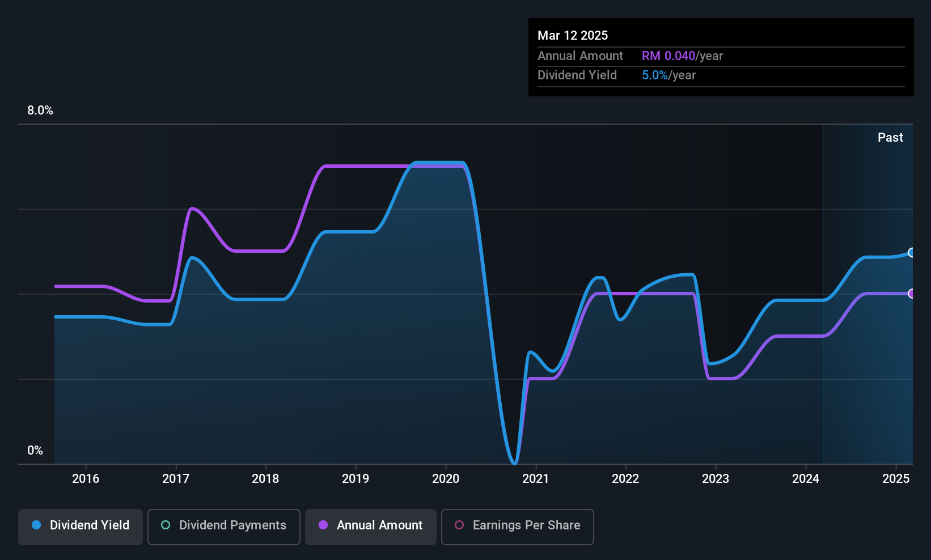Click the pink Earnings Per Share circle icon

click(x=459, y=525)
